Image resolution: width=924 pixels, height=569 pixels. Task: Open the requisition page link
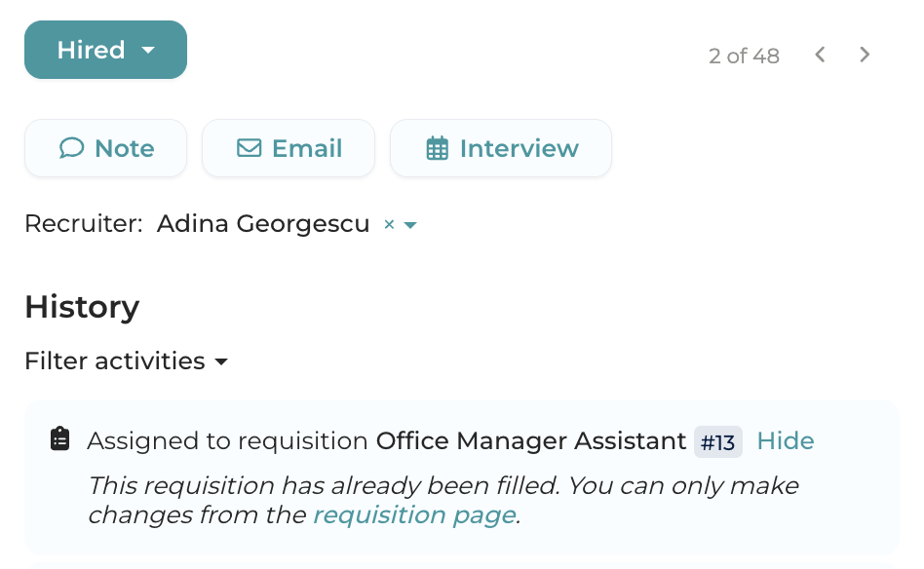click(x=413, y=515)
